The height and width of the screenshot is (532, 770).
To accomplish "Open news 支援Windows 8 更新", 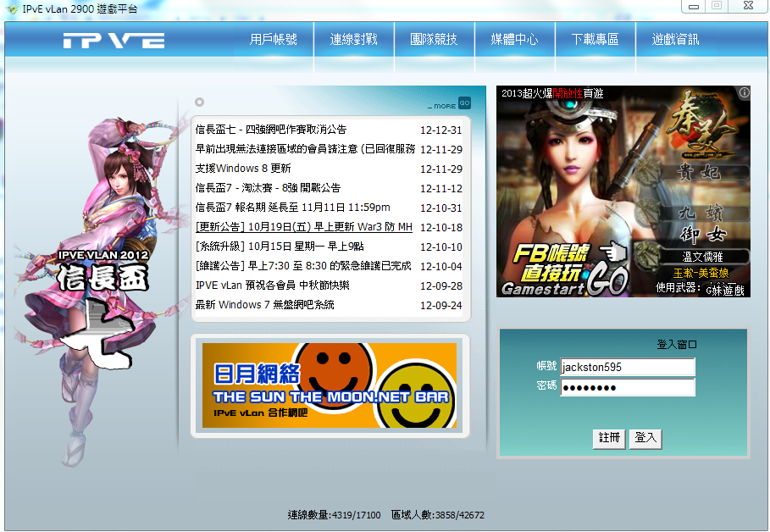I will [243, 169].
